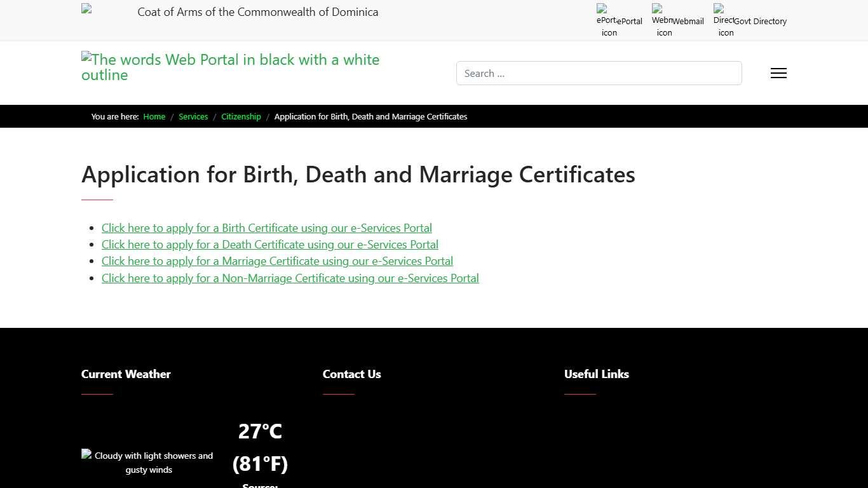The height and width of the screenshot is (488, 868).
Task: Apply for a Death Certificate online
Action: 269,244
